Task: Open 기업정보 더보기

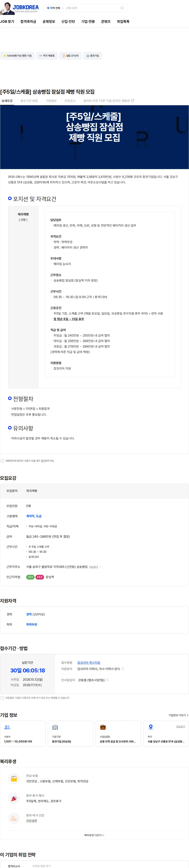Action: click(x=178, y=715)
